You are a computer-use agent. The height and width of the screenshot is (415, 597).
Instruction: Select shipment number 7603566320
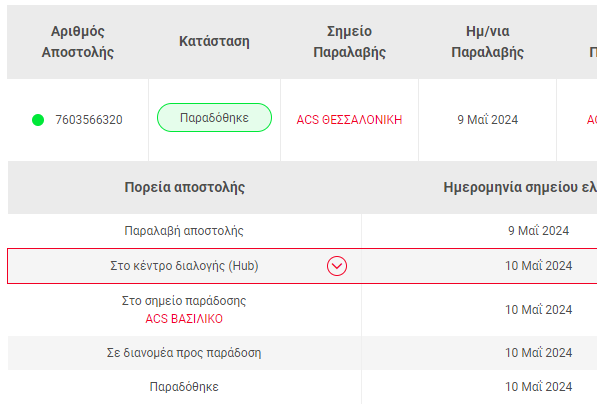pos(89,120)
